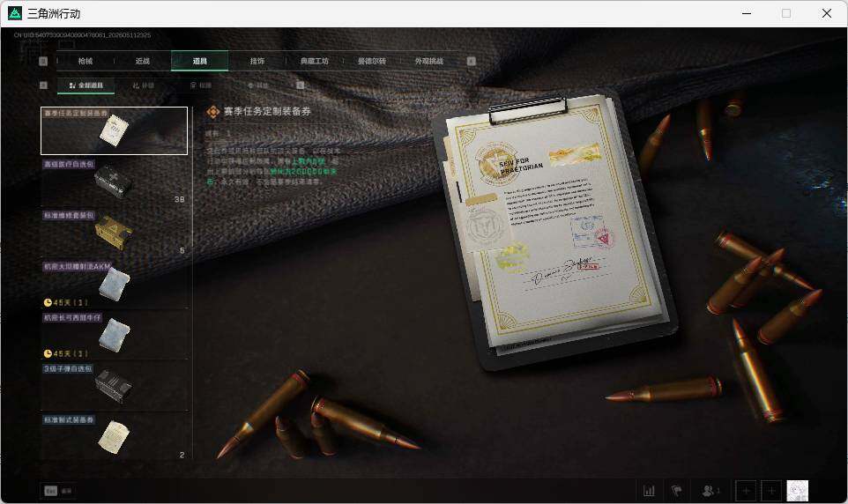Open the flag icon in the bottom bar
This screenshot has height=504, width=848.
(676, 491)
